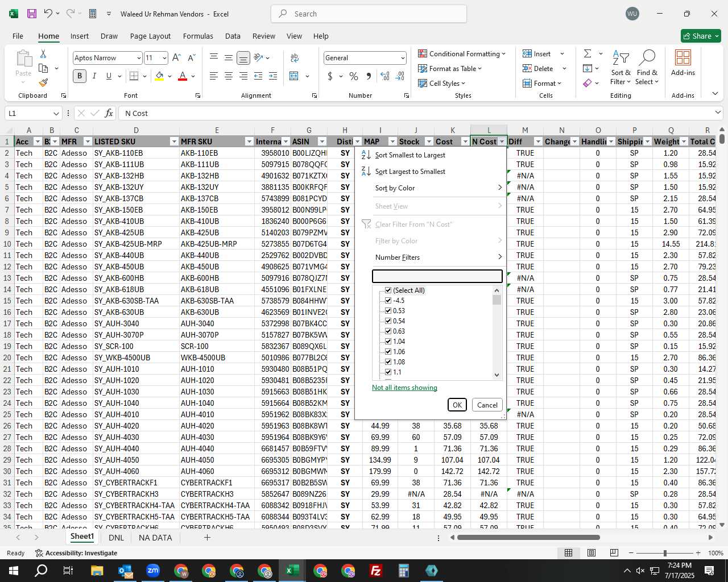Click Percent Style icon
728x582 pixels.
tap(354, 76)
